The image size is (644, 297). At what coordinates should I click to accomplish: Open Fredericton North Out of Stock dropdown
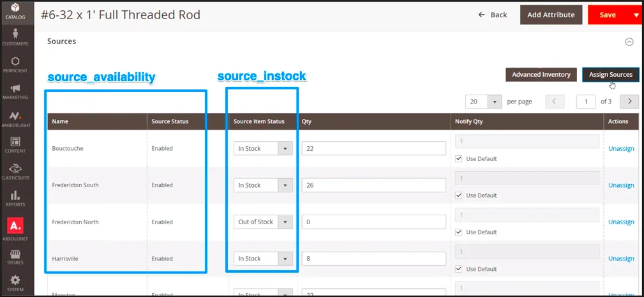[263, 222]
